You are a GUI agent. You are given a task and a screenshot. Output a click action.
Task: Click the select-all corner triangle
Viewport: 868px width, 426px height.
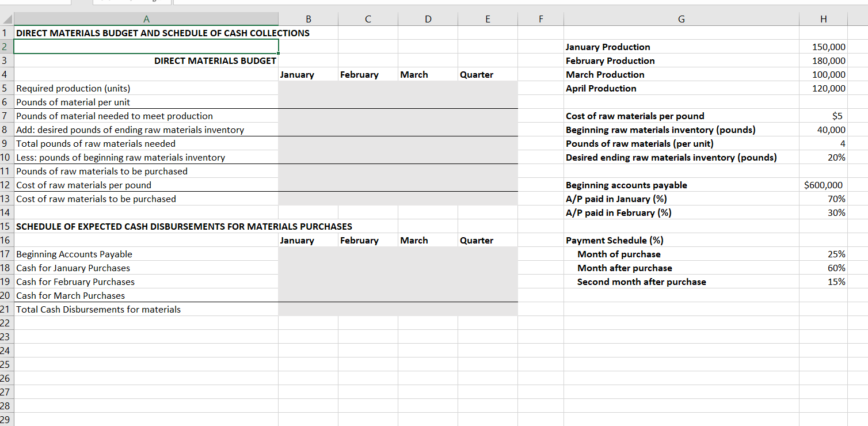click(7, 19)
